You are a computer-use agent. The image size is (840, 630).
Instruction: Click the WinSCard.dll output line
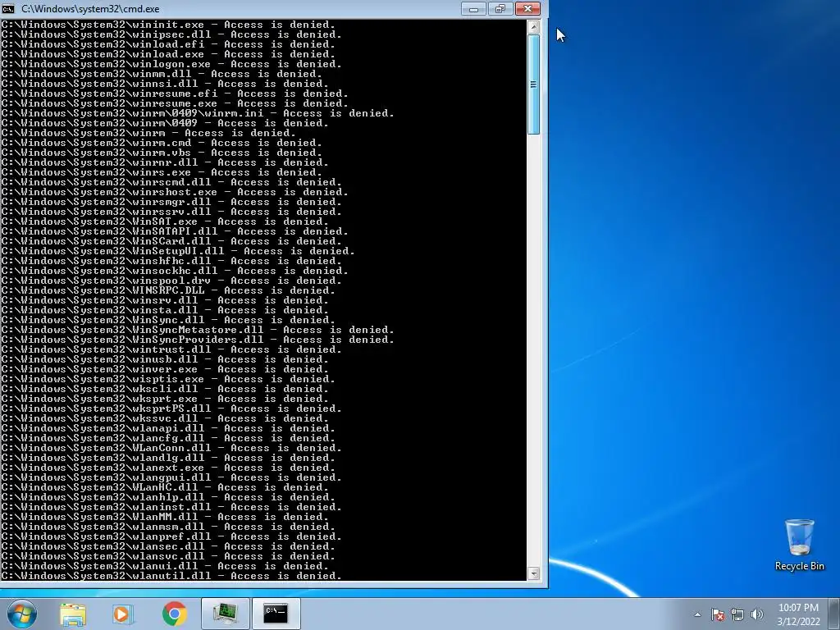[171, 241]
